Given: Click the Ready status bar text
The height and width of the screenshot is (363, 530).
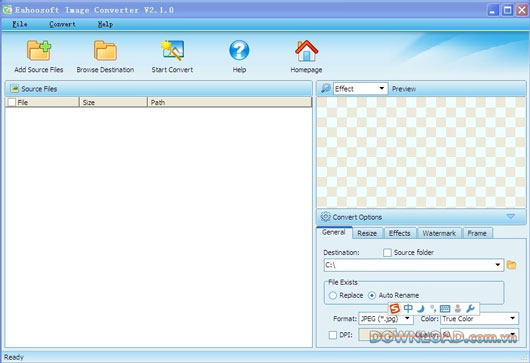Looking at the screenshot, I should click(x=14, y=357).
